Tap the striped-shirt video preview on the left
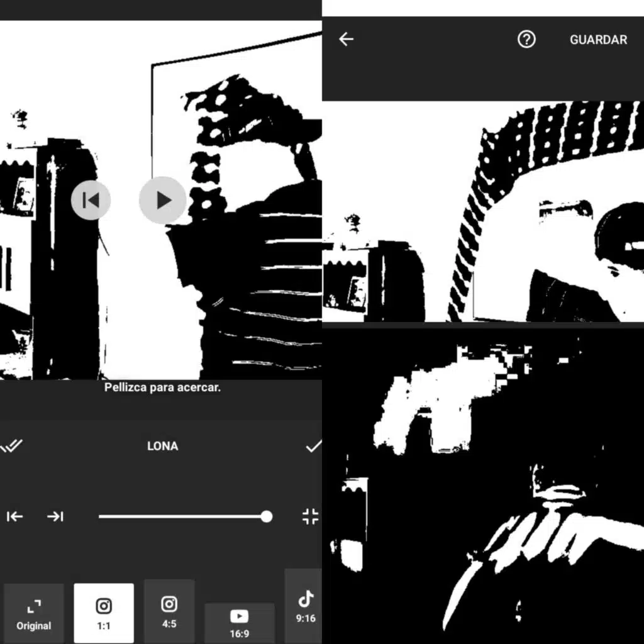 tap(239, 283)
